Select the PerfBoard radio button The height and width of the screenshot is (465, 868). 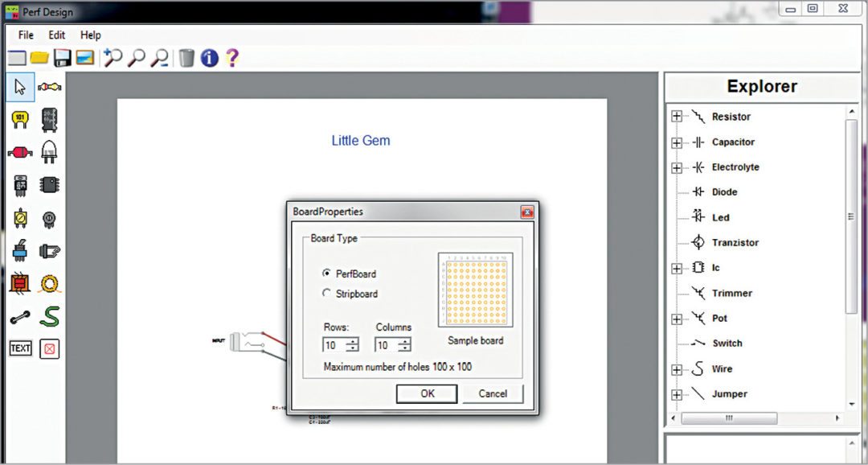click(326, 274)
